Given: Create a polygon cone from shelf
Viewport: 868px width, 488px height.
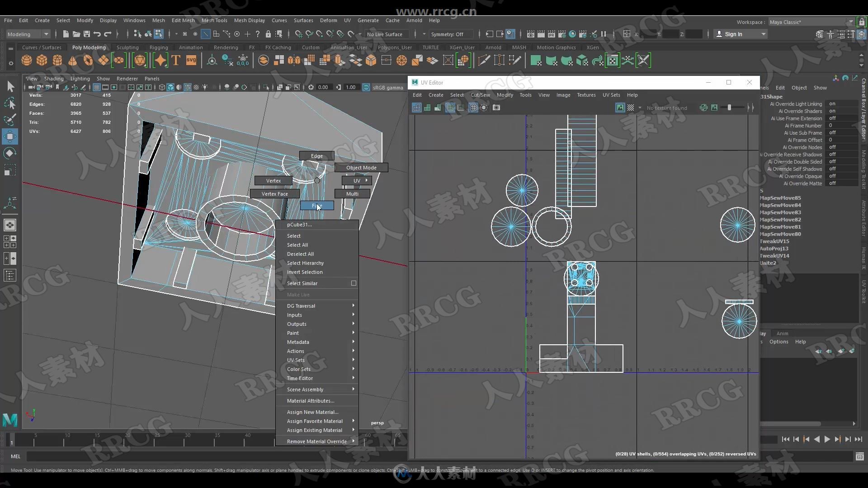Looking at the screenshot, I should click(72, 60).
